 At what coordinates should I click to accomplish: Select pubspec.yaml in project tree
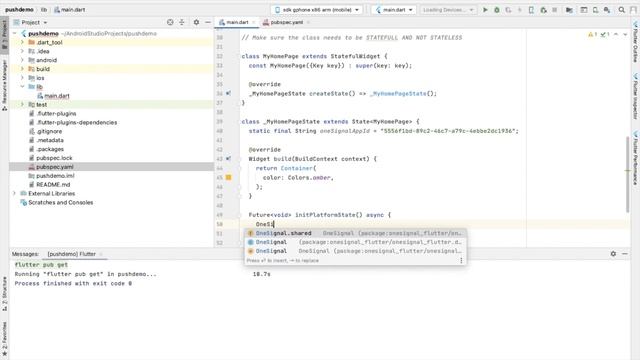[54, 167]
